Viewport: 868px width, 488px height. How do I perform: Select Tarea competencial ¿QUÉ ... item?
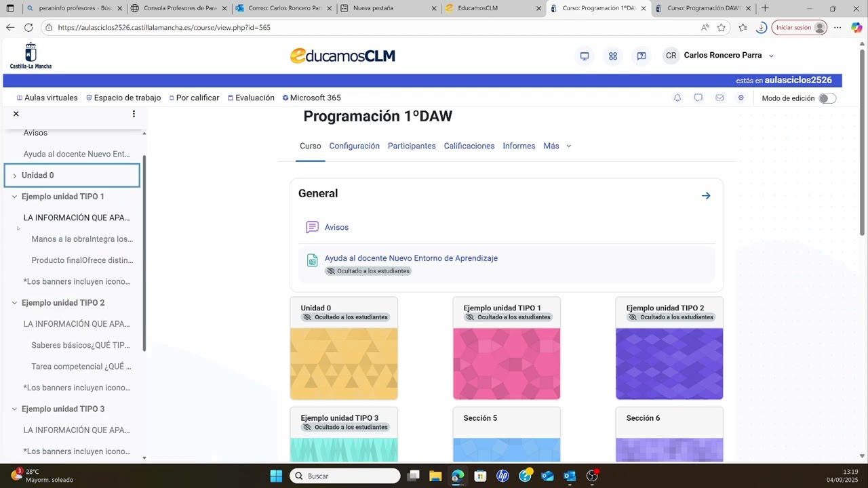click(81, 367)
